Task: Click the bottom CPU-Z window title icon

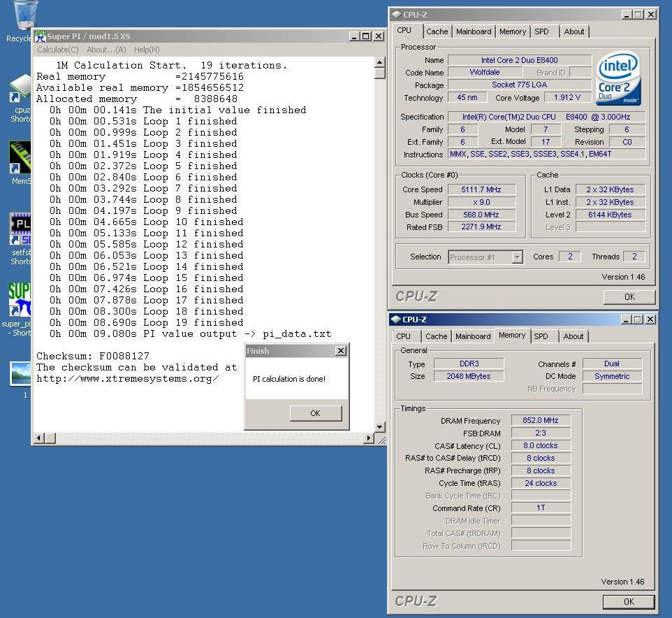Action: click(395, 319)
